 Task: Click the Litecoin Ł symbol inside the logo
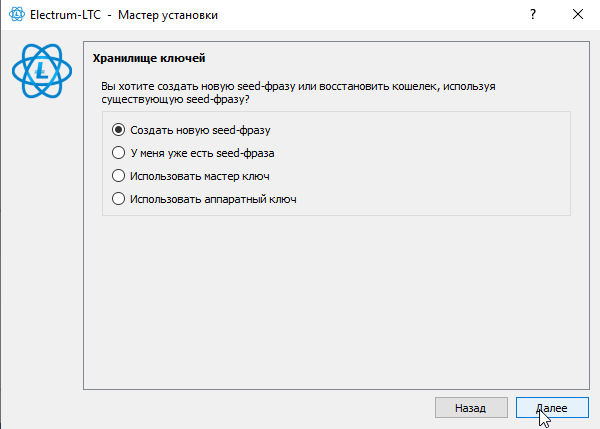(x=41, y=71)
